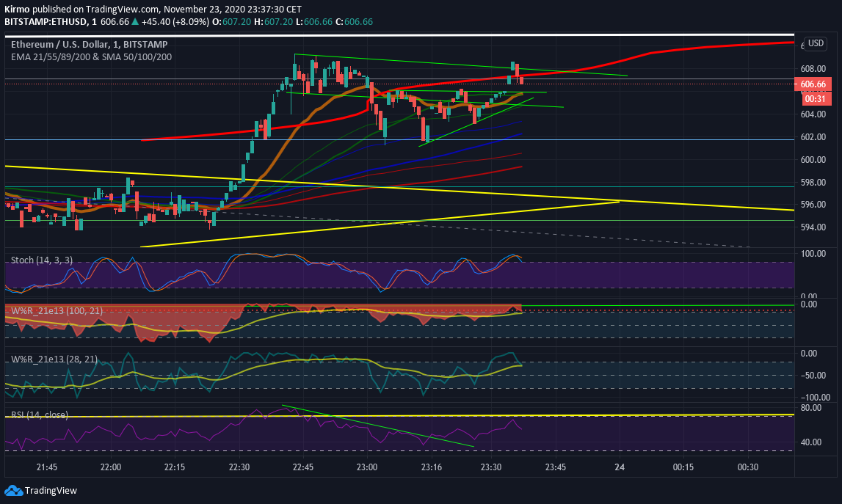
Task: Select the 22:45 time axis marker
Action: 303,467
